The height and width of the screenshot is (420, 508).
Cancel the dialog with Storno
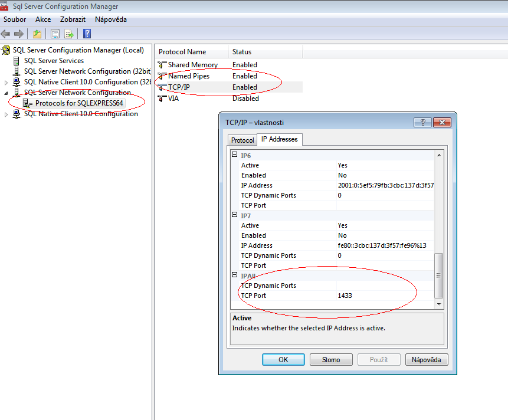click(331, 360)
